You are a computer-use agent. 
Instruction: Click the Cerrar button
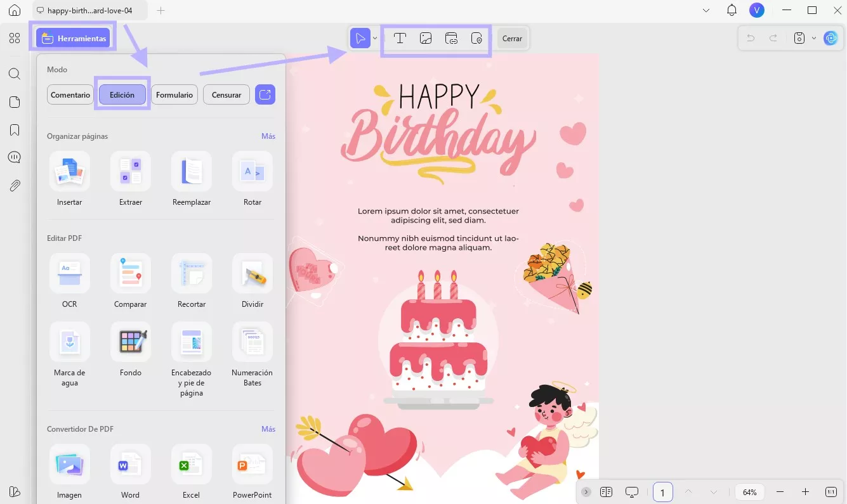pyautogui.click(x=512, y=38)
